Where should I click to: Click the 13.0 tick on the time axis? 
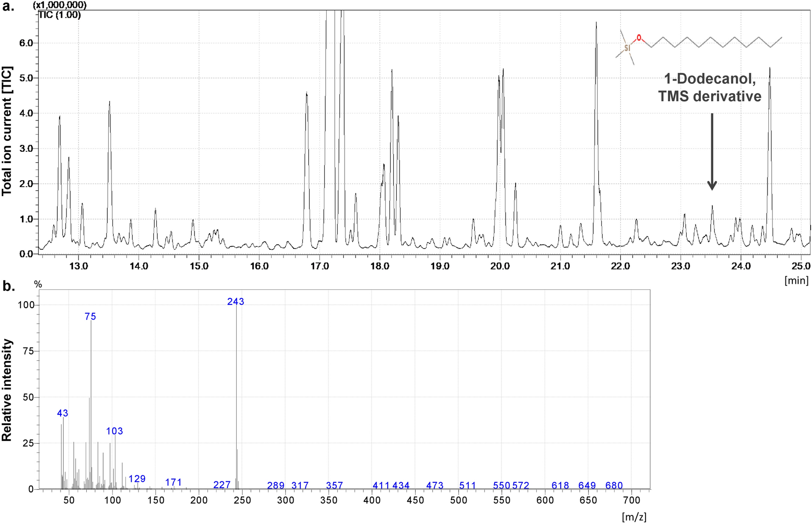78,266
